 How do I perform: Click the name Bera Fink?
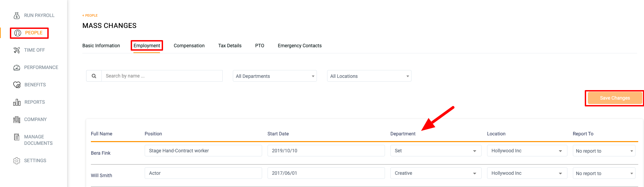click(100, 153)
